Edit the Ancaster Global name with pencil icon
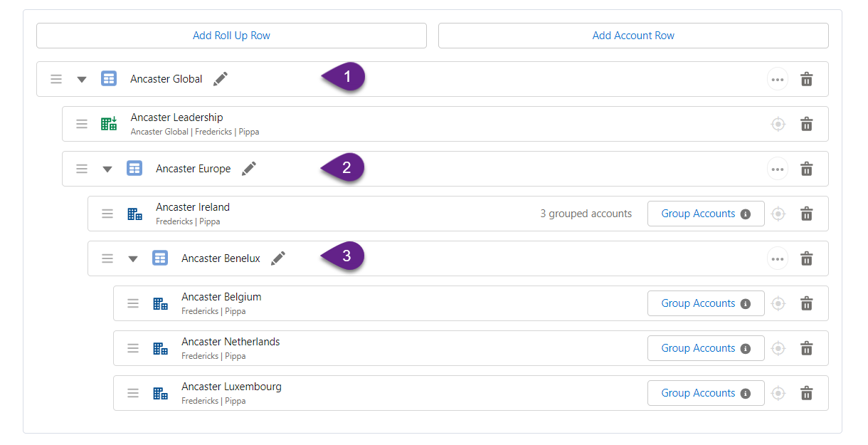868x445 pixels. point(221,79)
